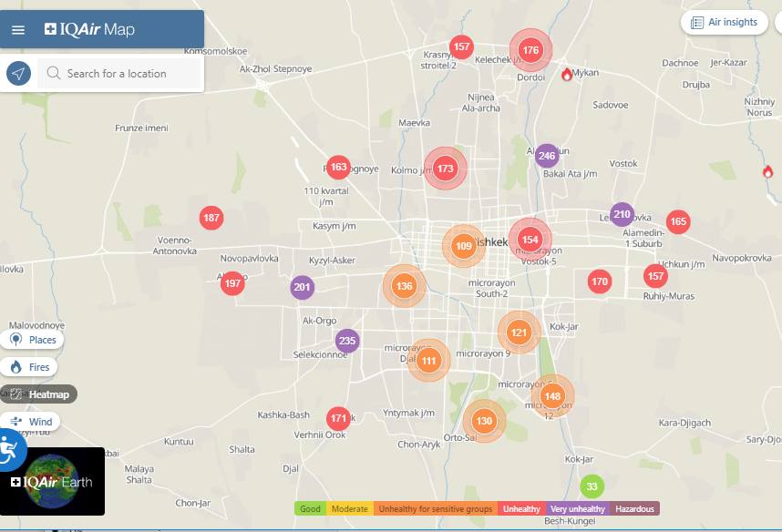Screen dimensions: 782x532
Task: Open the IQAir Earth thumbnail
Action: coord(52,481)
